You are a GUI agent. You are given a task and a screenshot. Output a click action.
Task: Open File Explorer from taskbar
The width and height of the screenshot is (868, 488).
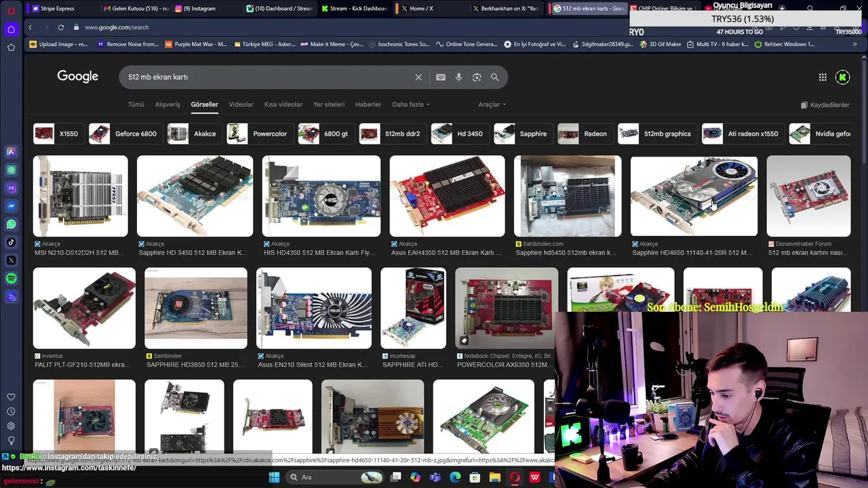pos(495,477)
